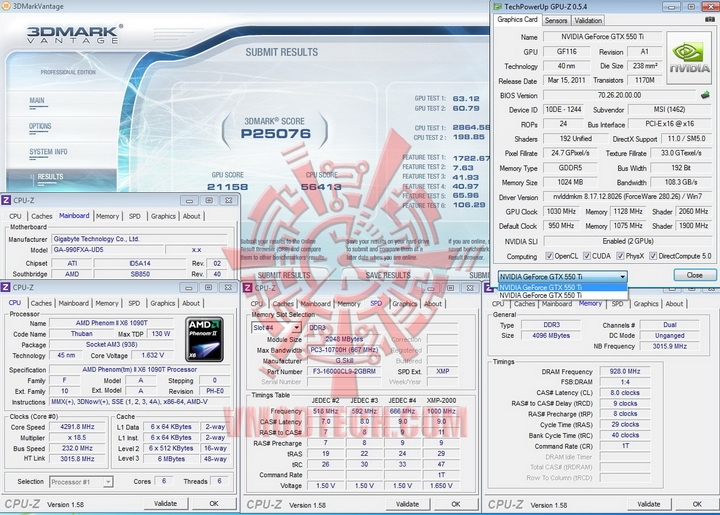This screenshot has height=515, width=720.
Task: Open Memory tab in CPU-Z Mainboard window
Action: 107,216
